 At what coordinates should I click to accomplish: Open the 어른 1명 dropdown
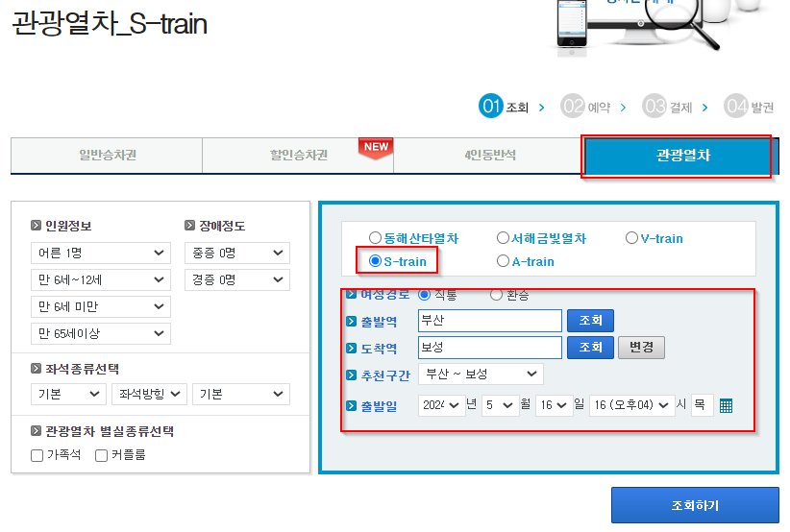point(101,253)
